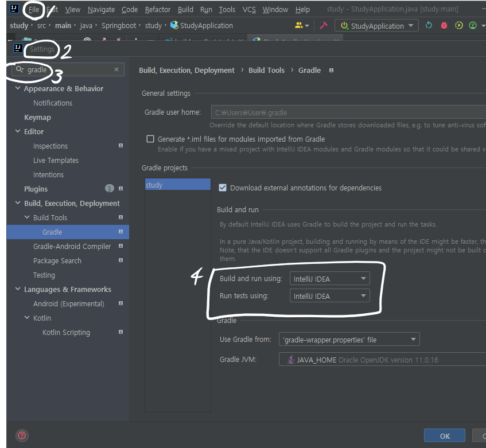Open the Refactor menu
486x448 pixels.
158,10
